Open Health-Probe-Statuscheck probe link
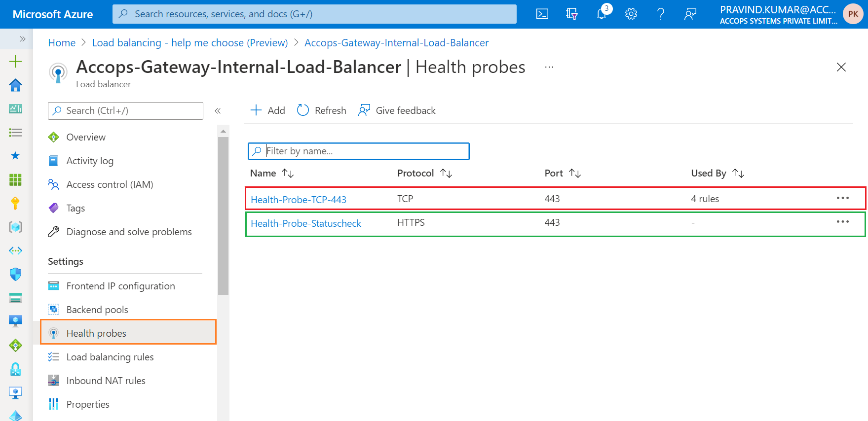The width and height of the screenshot is (868, 421). 306,223
